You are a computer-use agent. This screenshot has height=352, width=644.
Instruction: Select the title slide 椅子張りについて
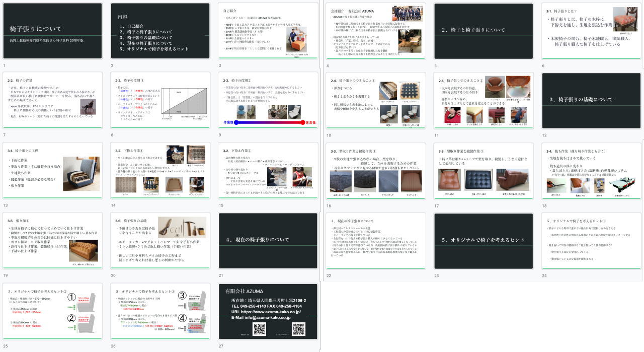click(52, 31)
